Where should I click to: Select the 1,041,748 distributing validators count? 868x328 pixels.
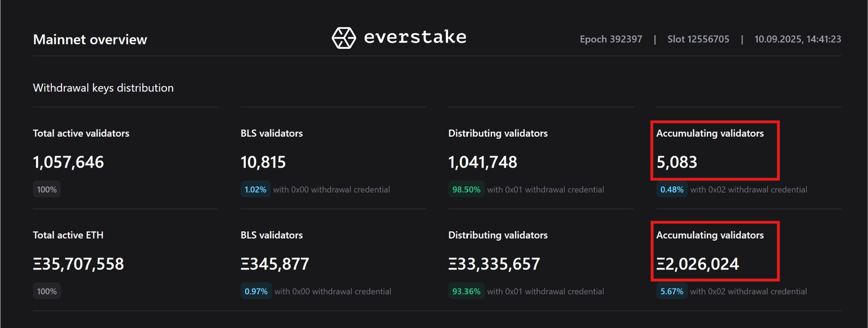point(483,162)
